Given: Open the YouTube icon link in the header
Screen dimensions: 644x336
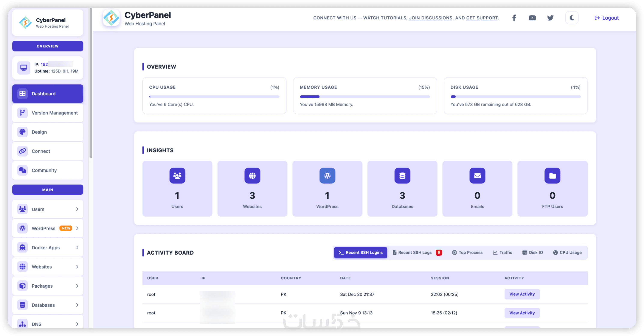Looking at the screenshot, I should pyautogui.click(x=532, y=18).
